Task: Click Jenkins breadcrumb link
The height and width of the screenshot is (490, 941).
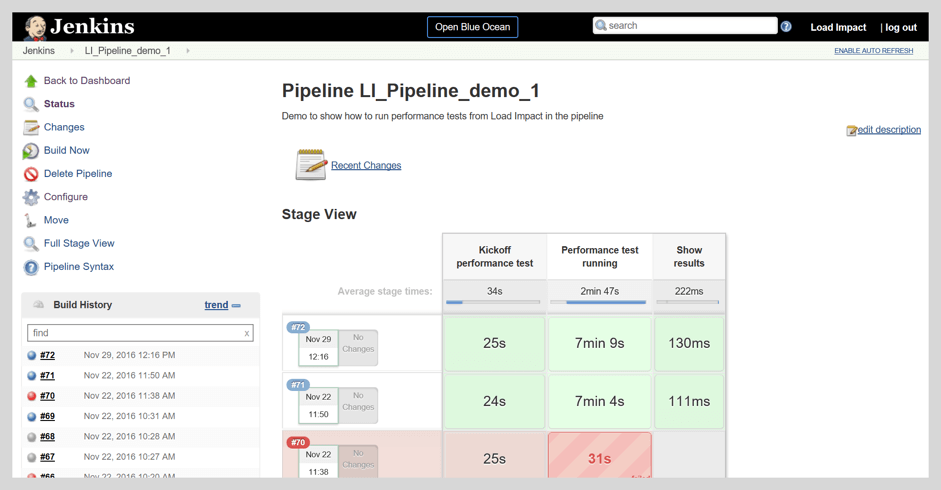Action: point(39,51)
